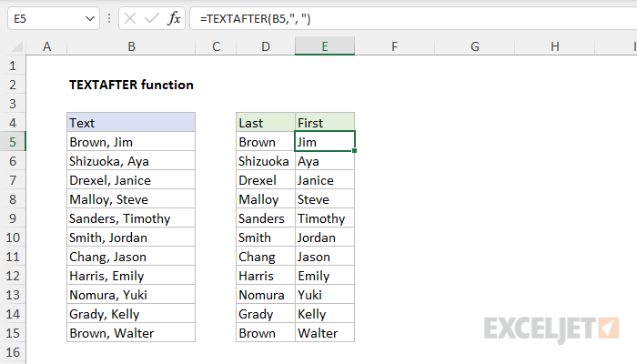Select first name cell 'Jason'
This screenshot has height=364, width=637.
pyautogui.click(x=325, y=257)
